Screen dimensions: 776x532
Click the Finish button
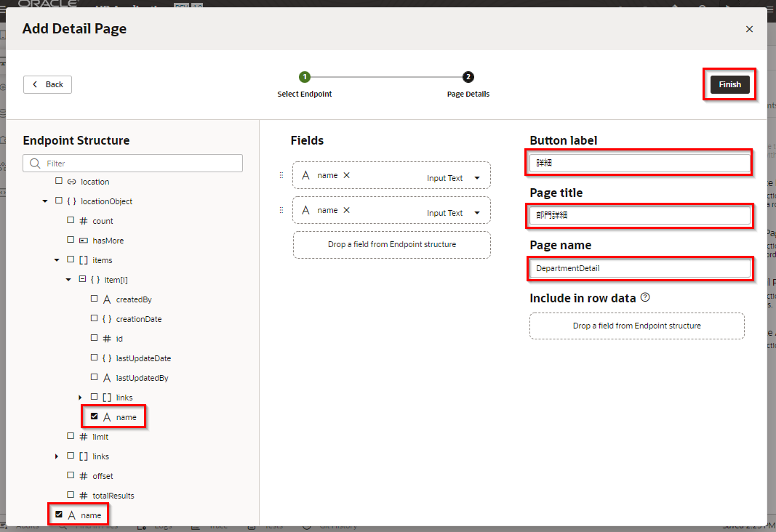coord(729,84)
